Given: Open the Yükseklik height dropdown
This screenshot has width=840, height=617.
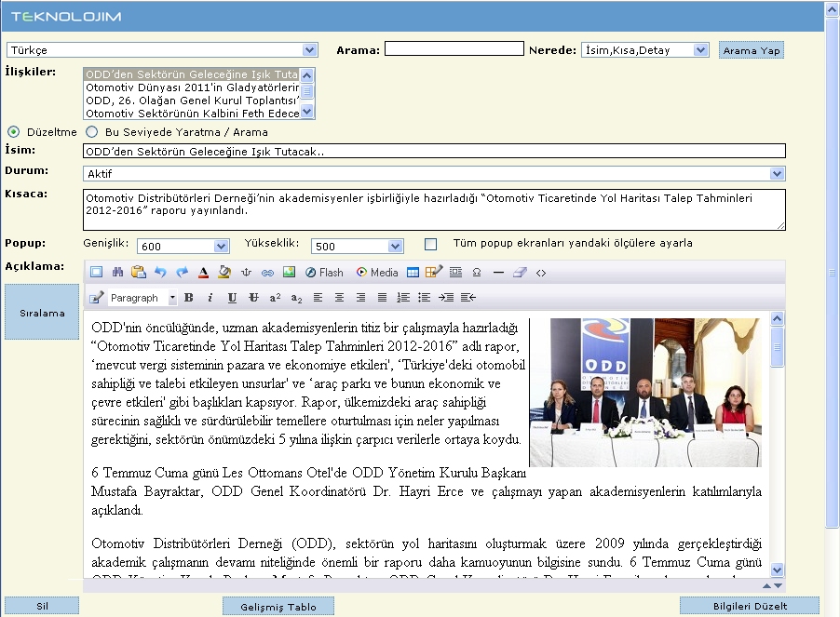Looking at the screenshot, I should tap(358, 246).
